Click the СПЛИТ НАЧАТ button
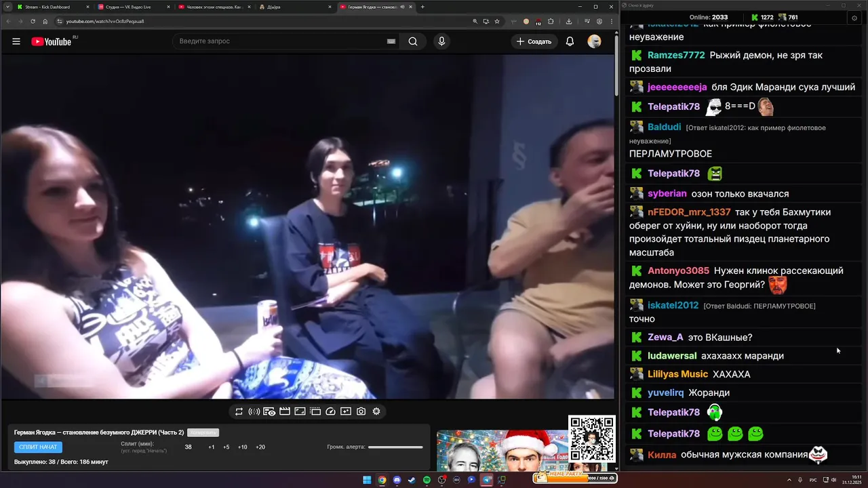 coord(38,447)
